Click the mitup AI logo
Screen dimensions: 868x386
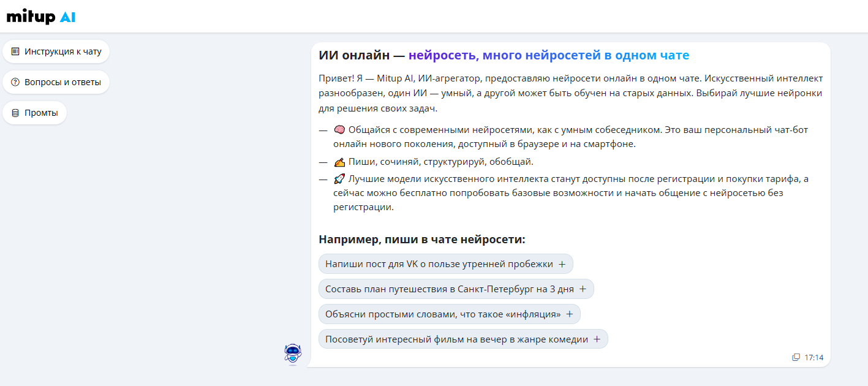click(x=41, y=17)
